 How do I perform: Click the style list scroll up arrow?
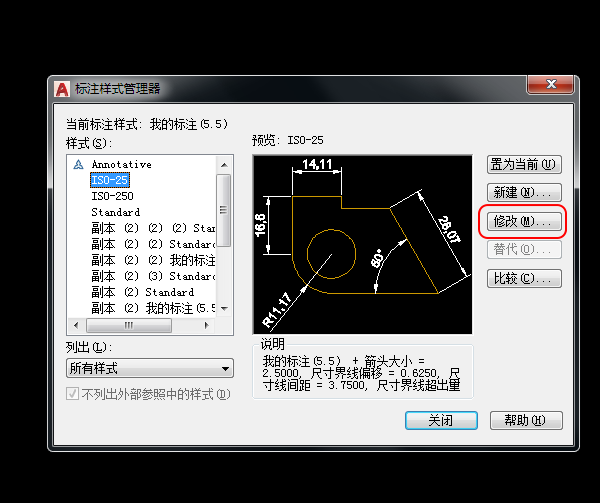[224, 165]
